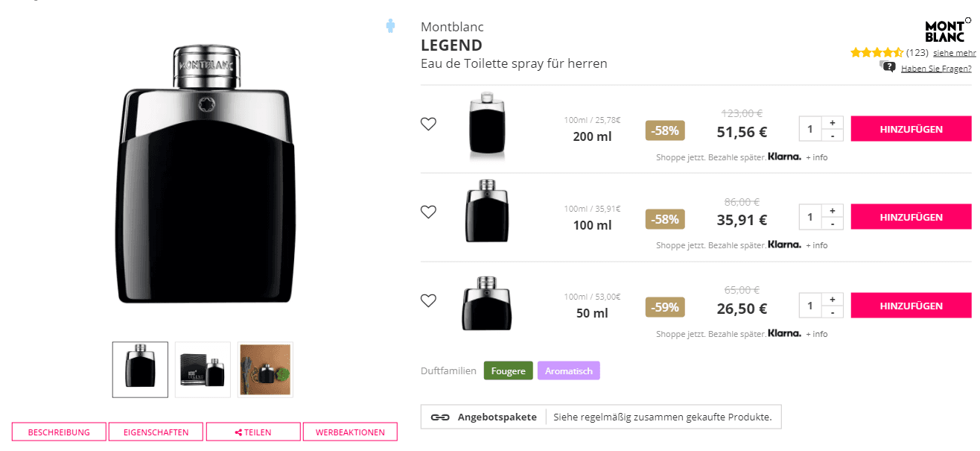Open the Beschreibung tab

(59, 432)
